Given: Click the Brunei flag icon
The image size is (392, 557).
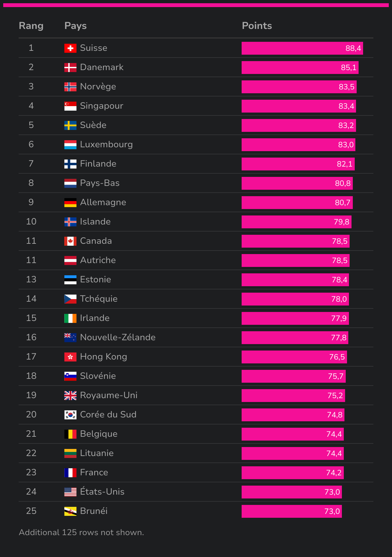Looking at the screenshot, I should 70,511.
